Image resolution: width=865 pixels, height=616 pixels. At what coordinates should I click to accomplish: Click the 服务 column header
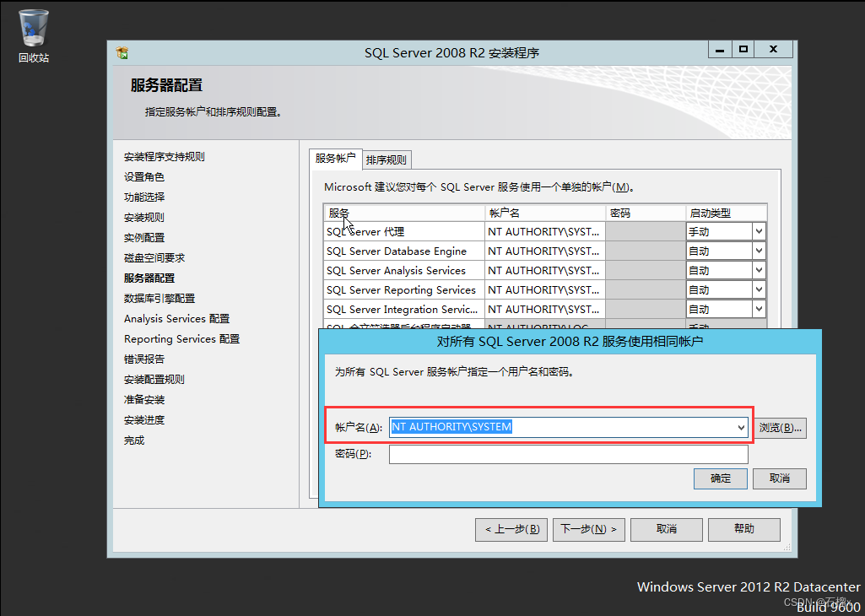pos(404,213)
